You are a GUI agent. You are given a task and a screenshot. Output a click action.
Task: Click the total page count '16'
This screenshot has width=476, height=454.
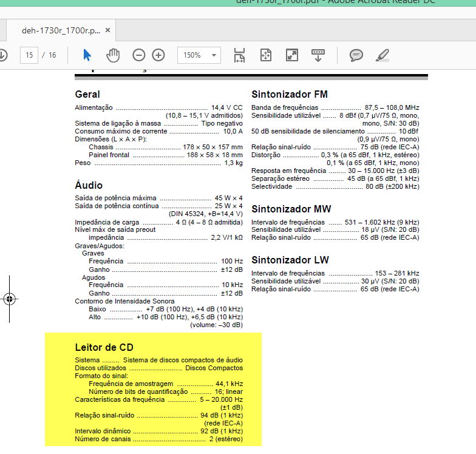(x=52, y=55)
